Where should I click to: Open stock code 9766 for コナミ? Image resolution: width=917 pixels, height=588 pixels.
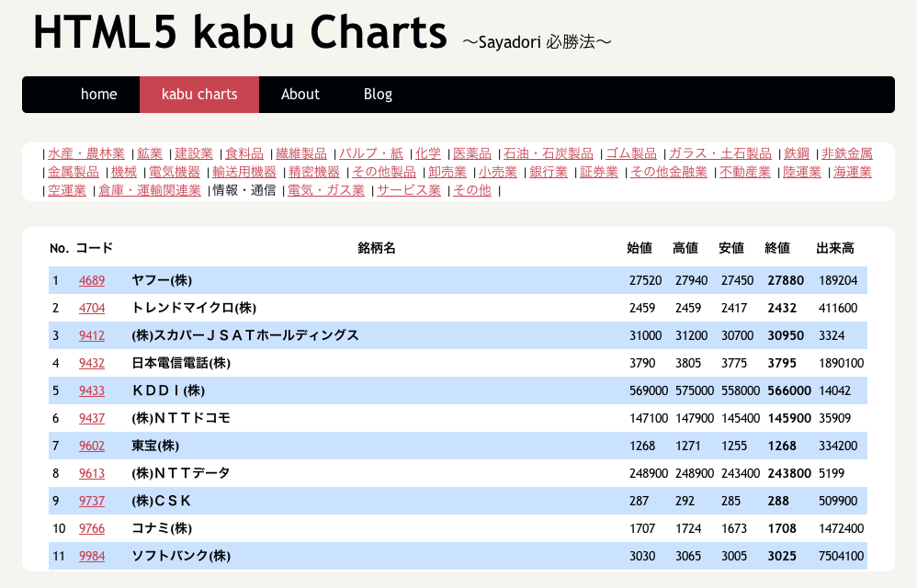pyautogui.click(x=92, y=528)
